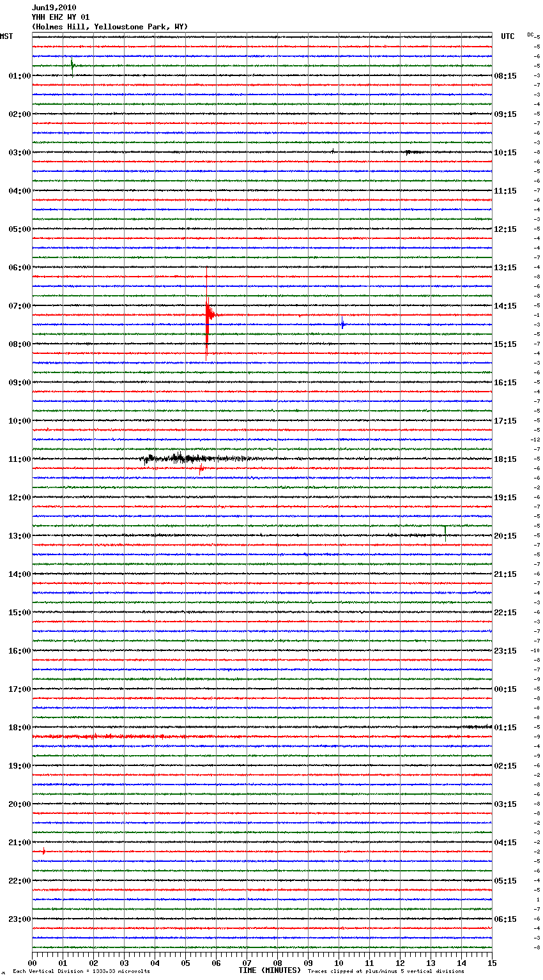The image size is (543, 980).
Task: Click the Holmes Hill, Yellowstone Park location title
Action: 110,27
